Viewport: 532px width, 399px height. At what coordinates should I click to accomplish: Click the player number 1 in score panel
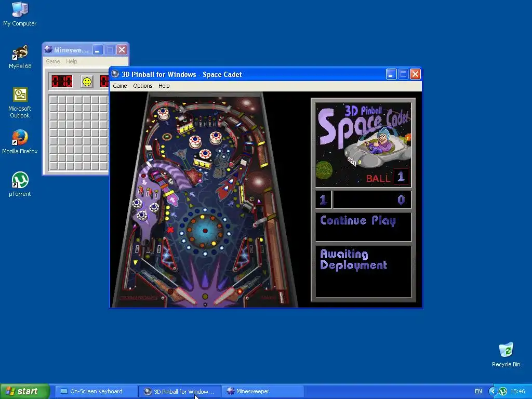click(323, 199)
